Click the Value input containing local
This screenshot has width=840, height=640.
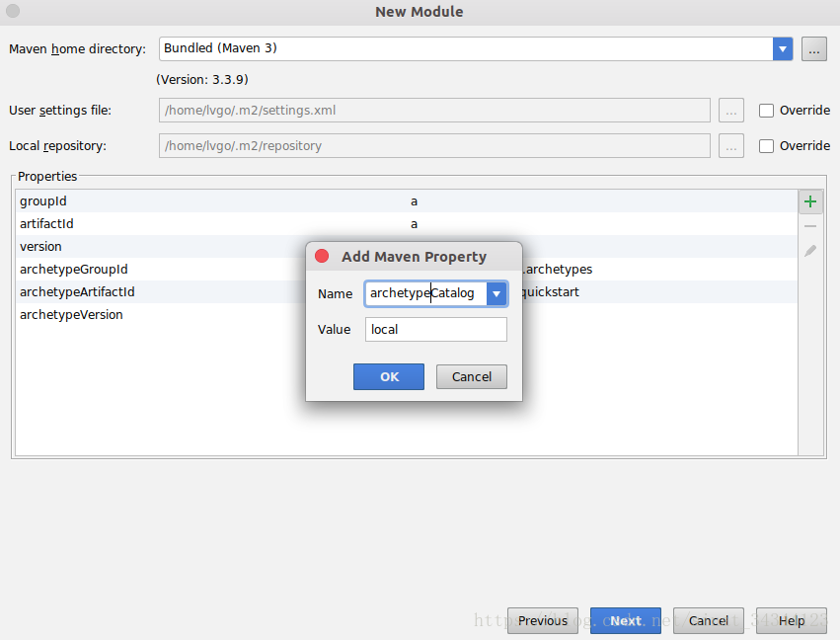click(435, 329)
